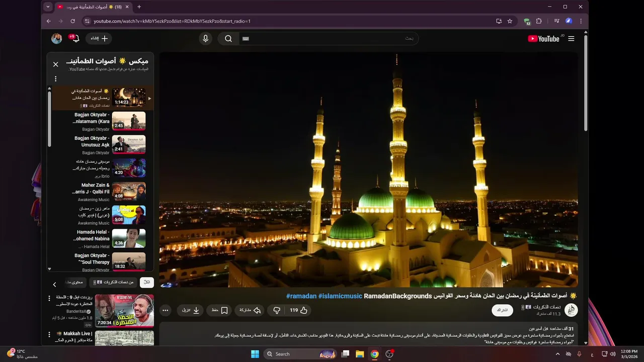The height and width of the screenshot is (362, 644).
Task: Bookmark this page with star icon
Action: click(510, 21)
